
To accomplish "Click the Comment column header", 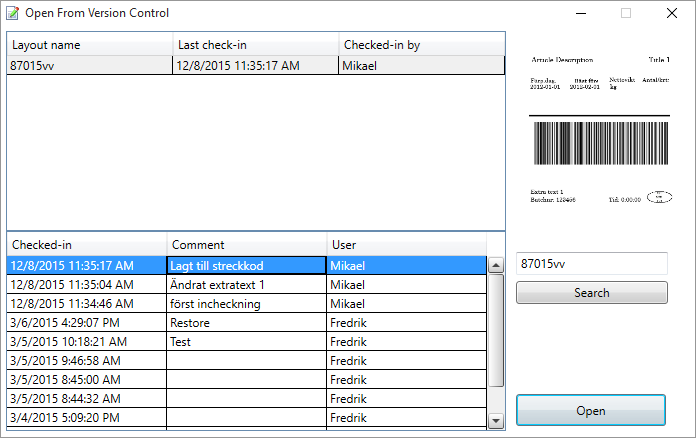I will click(246, 245).
